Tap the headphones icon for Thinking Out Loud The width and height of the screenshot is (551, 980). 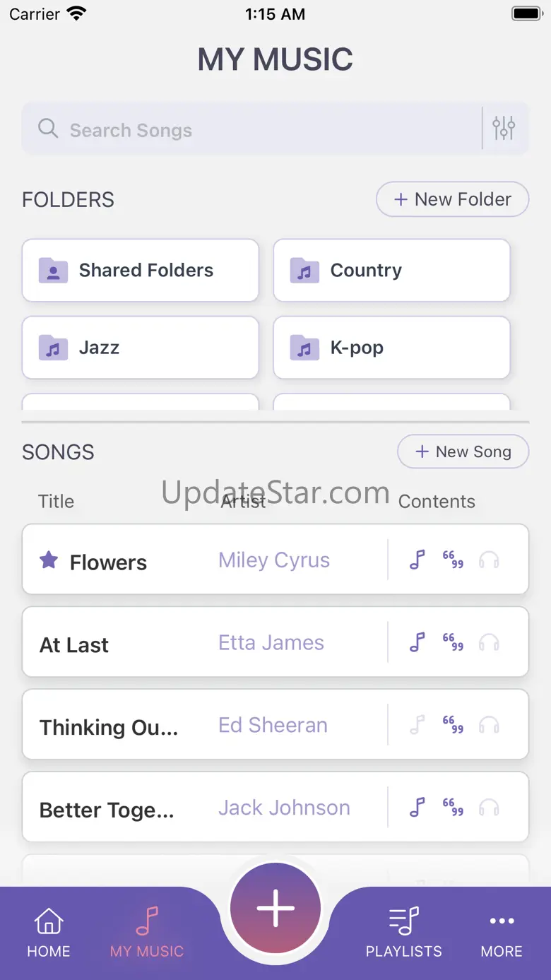tap(489, 725)
